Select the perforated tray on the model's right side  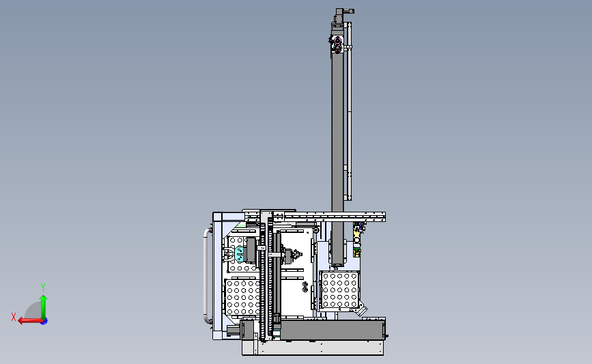point(339,290)
